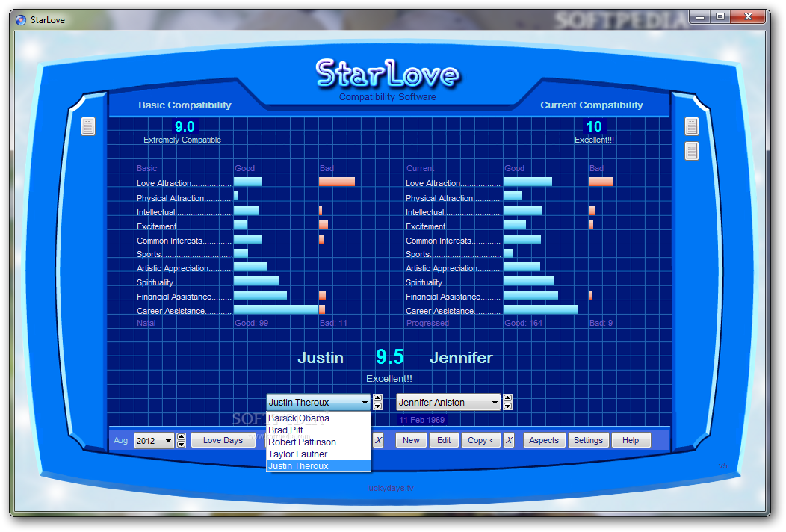
Task: Select Barack Obama from the list
Action: click(x=318, y=418)
